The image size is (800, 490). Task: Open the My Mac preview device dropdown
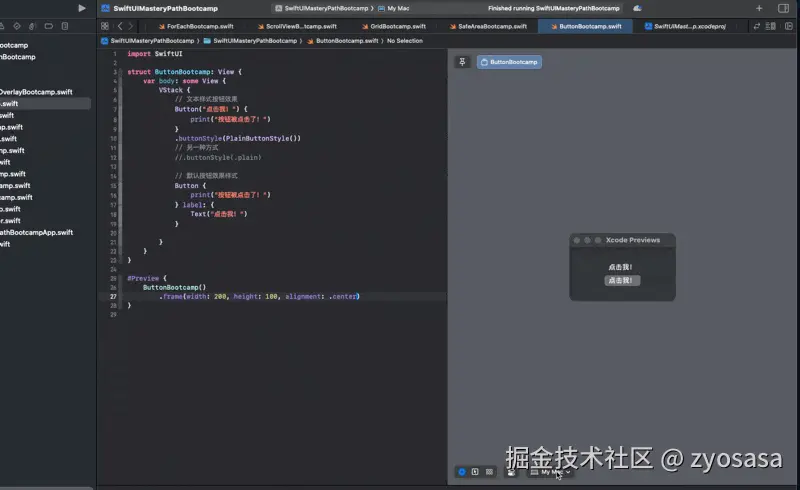550,473
